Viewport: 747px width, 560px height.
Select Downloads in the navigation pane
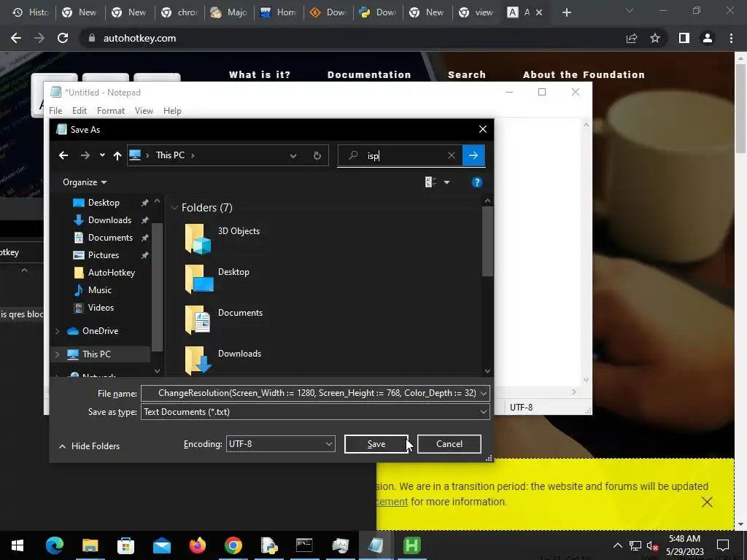click(x=109, y=220)
